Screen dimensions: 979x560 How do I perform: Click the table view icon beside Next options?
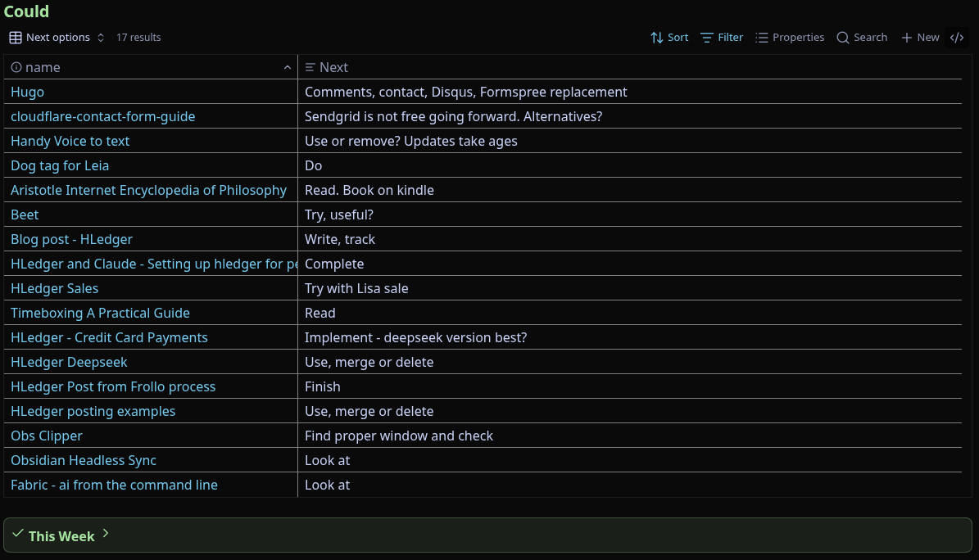pos(15,37)
